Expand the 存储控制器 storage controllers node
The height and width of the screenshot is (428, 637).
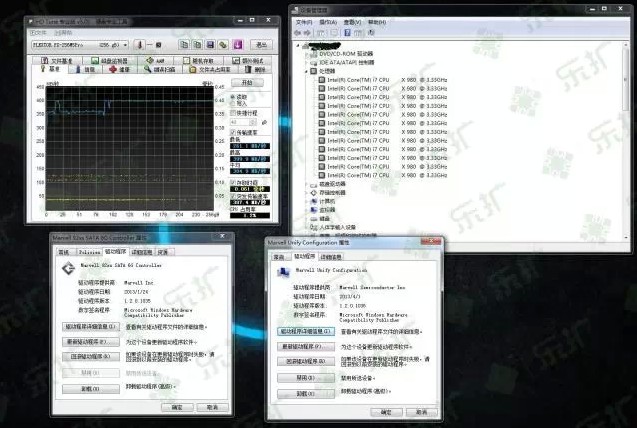click(x=306, y=193)
